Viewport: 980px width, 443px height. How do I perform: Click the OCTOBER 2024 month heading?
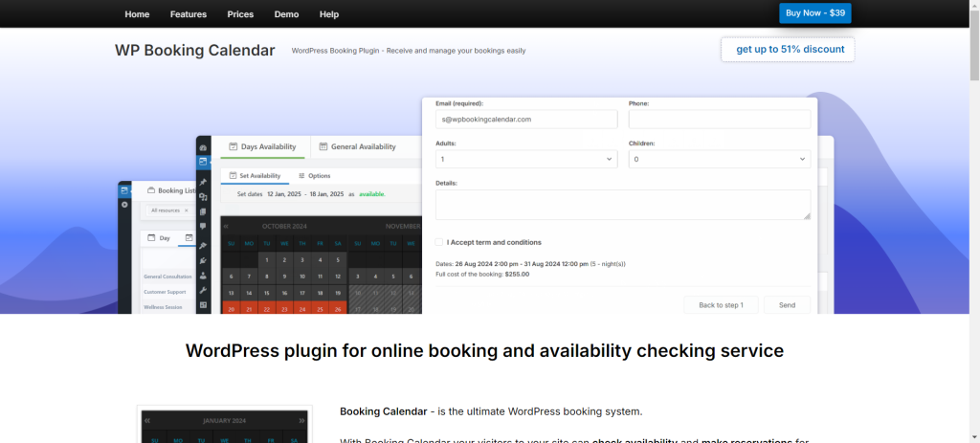[x=284, y=226]
